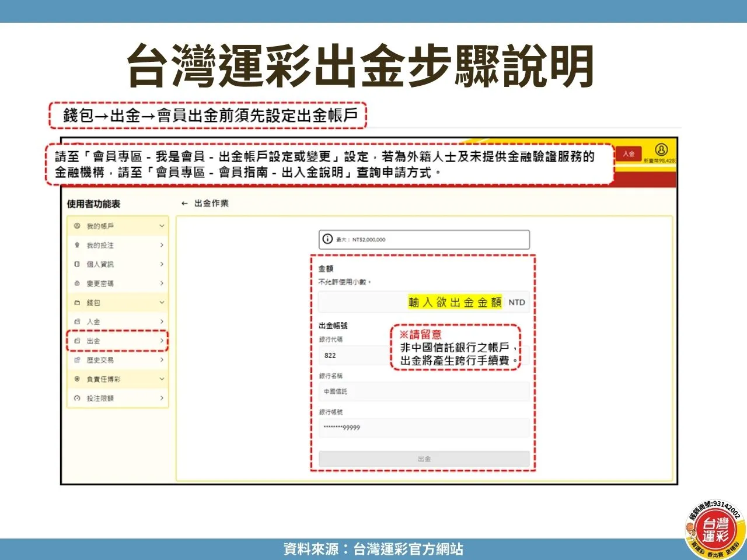Open 投注限額 via its right chevron
The image size is (747, 560).
(162, 398)
